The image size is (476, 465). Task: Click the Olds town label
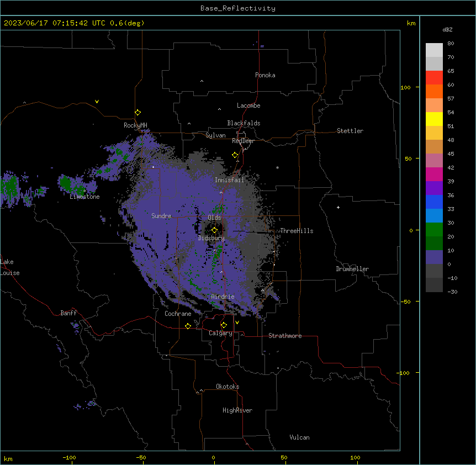point(214,218)
